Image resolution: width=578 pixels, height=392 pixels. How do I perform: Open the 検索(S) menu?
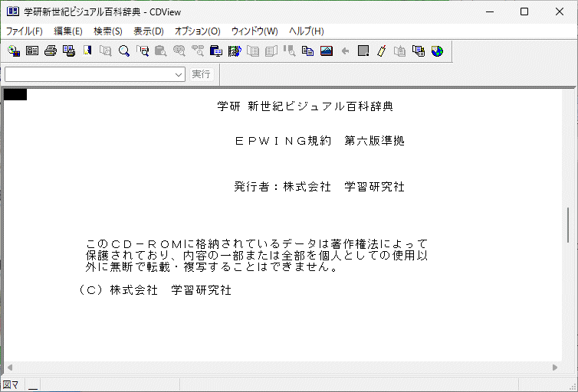[108, 31]
